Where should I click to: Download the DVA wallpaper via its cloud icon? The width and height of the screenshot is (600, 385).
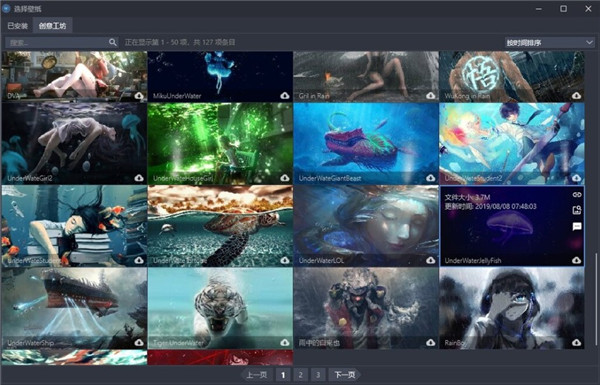[139, 96]
